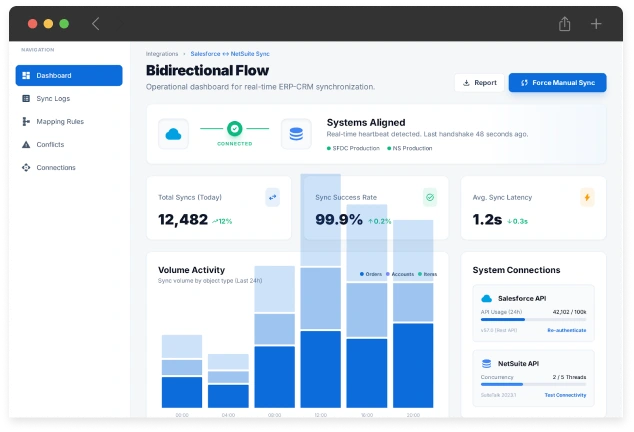Click the Dashboard grid icon

[26, 75]
